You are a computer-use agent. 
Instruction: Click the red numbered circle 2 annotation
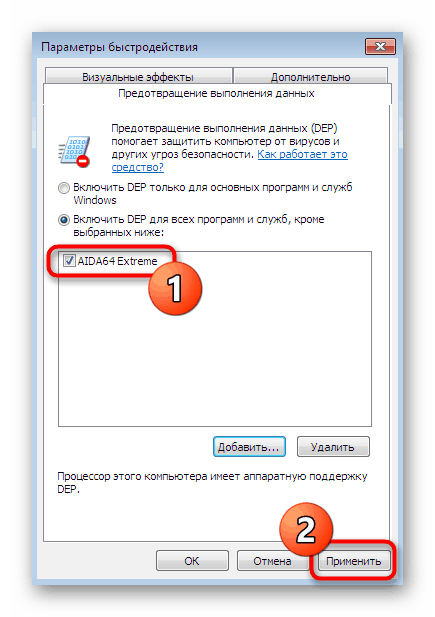point(306,529)
